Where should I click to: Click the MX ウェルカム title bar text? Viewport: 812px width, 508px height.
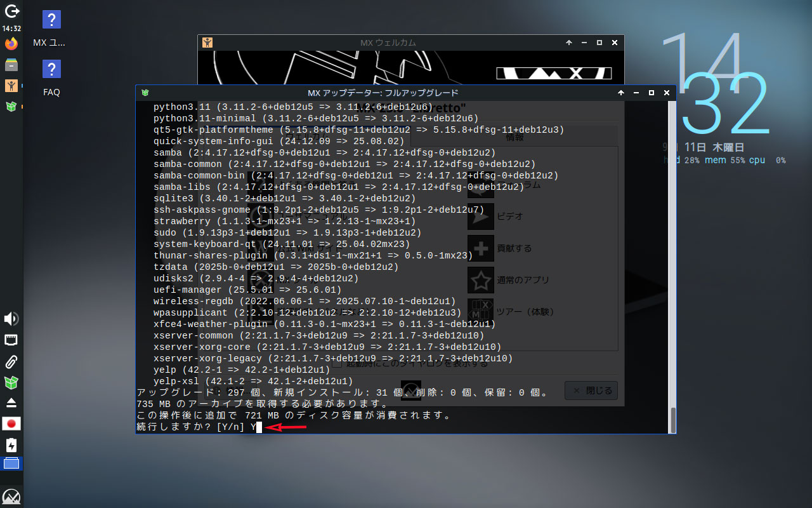pos(388,43)
